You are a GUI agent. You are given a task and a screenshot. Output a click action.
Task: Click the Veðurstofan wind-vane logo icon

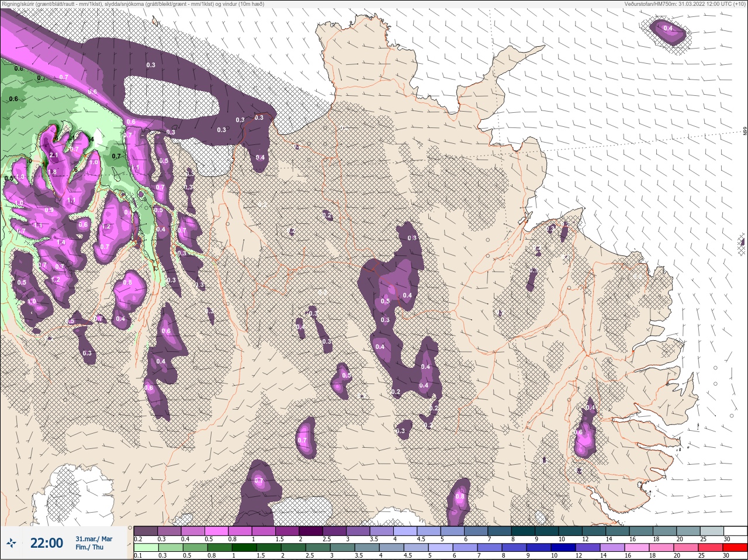11,544
